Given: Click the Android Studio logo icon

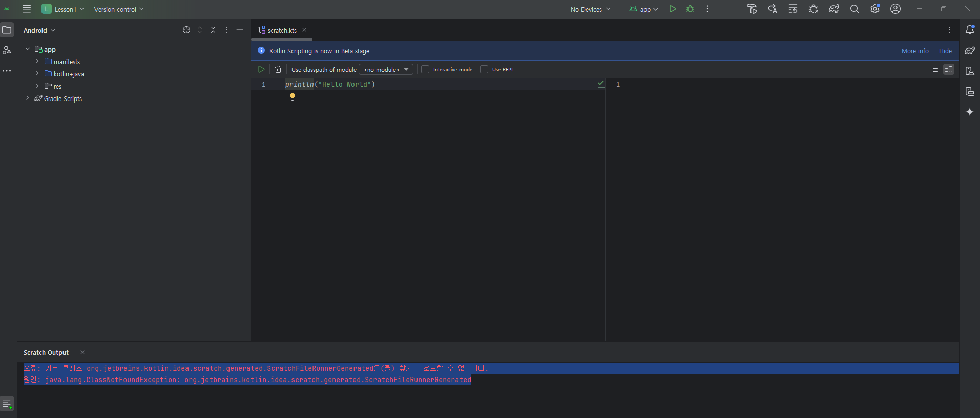Looking at the screenshot, I should [x=7, y=9].
